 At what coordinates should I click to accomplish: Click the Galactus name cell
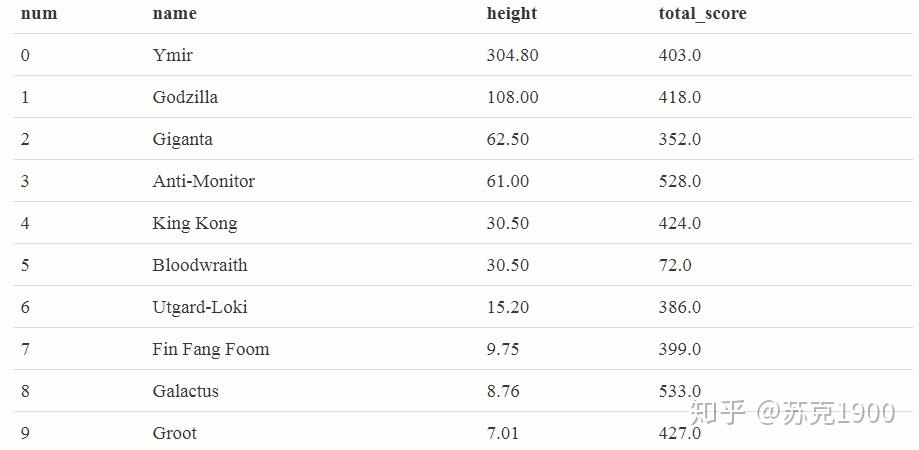(185, 391)
